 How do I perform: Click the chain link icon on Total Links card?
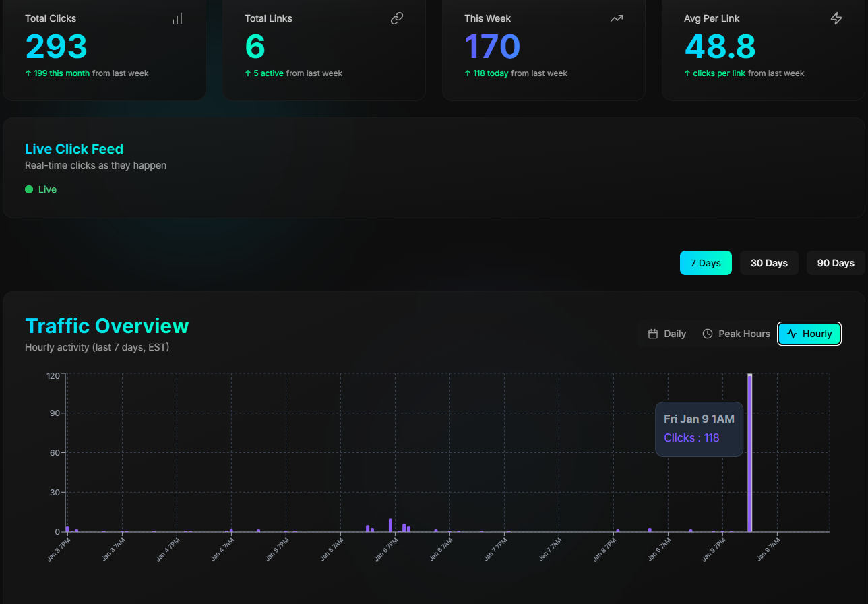pyautogui.click(x=397, y=18)
